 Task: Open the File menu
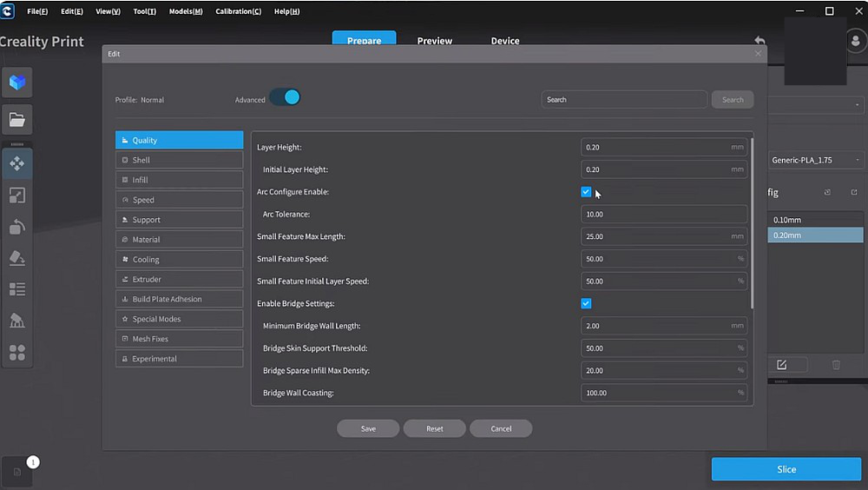click(37, 11)
